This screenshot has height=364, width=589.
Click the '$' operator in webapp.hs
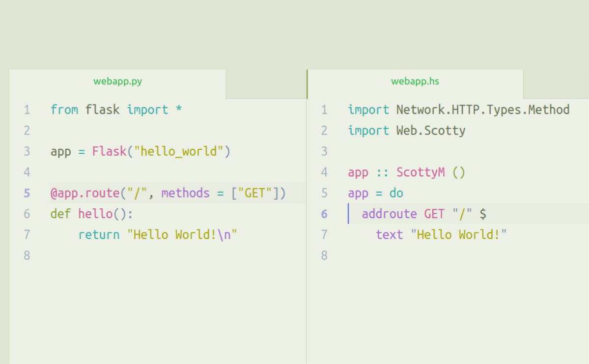pyautogui.click(x=483, y=214)
